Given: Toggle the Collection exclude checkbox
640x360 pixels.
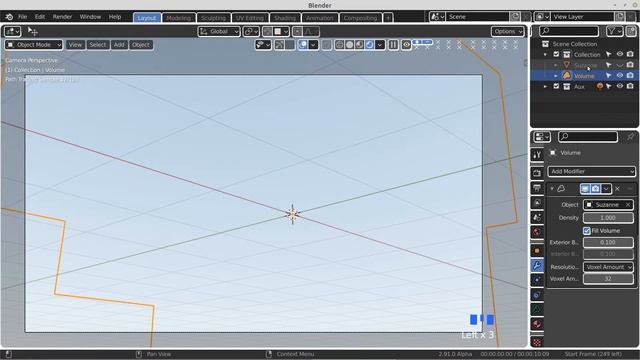Looking at the screenshot, I should tap(556, 54).
